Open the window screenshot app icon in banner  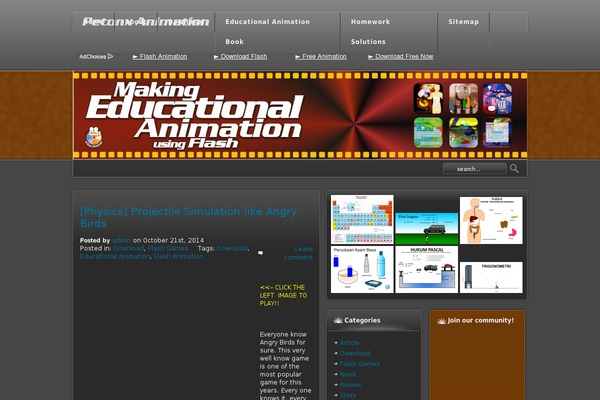(x=497, y=133)
